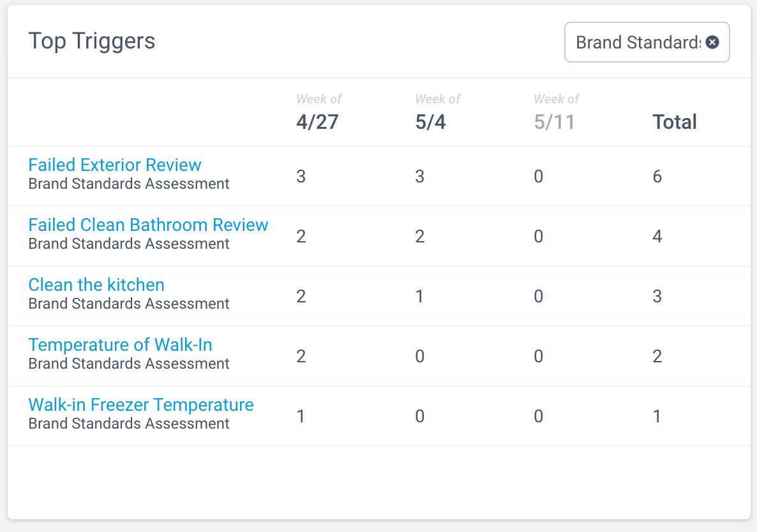The height and width of the screenshot is (532, 757).
Task: Remove the Brand Standards filter via its X icon
Action: point(712,42)
